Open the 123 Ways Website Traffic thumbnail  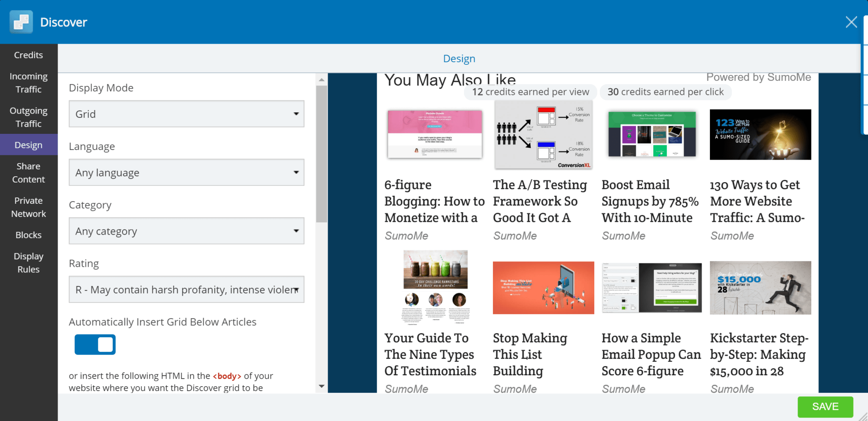pyautogui.click(x=760, y=134)
